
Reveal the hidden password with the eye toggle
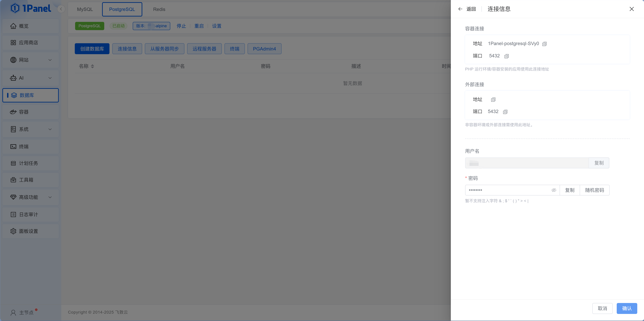[x=554, y=190]
